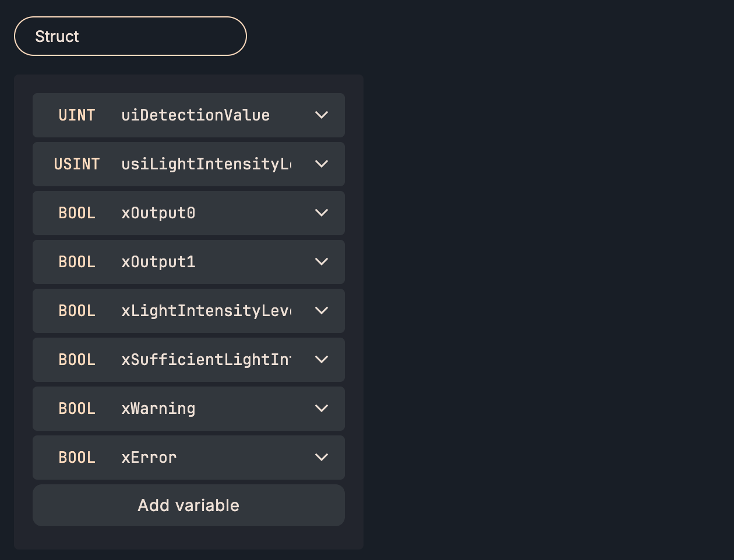Expand the xOutput1 variable details
The image size is (734, 560).
coord(322,262)
